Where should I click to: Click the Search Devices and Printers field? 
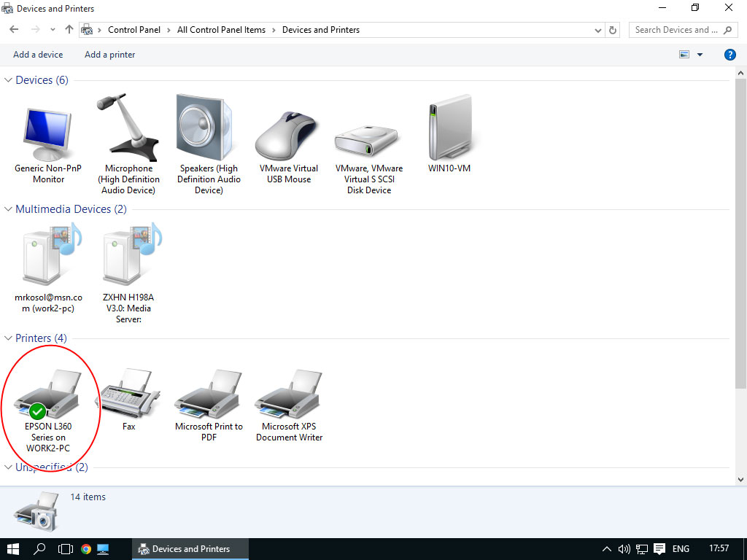coord(675,30)
